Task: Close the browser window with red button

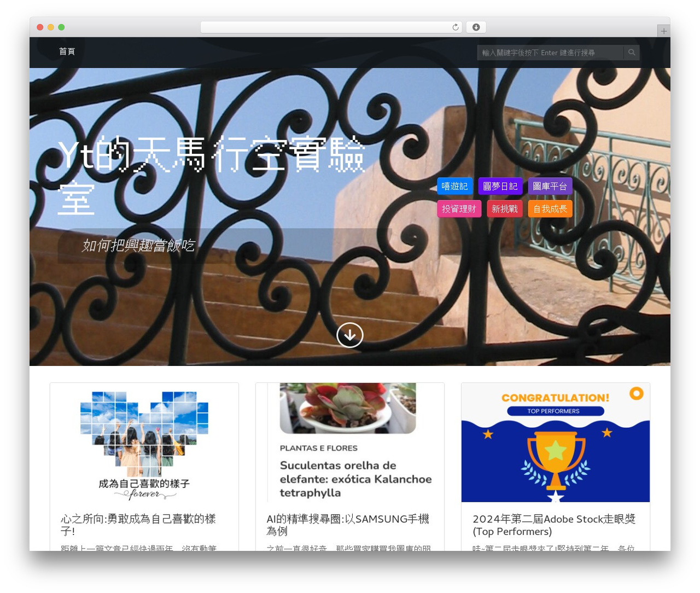Action: coord(40,27)
